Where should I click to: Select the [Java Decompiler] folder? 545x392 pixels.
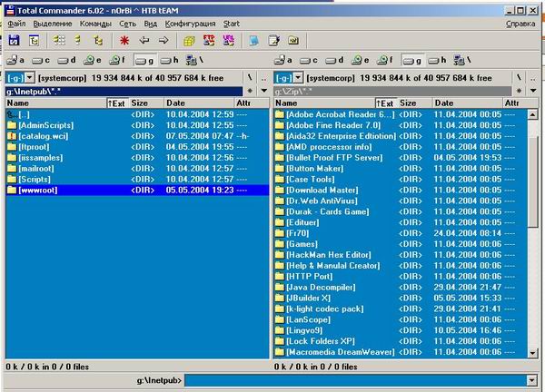[401, 287]
